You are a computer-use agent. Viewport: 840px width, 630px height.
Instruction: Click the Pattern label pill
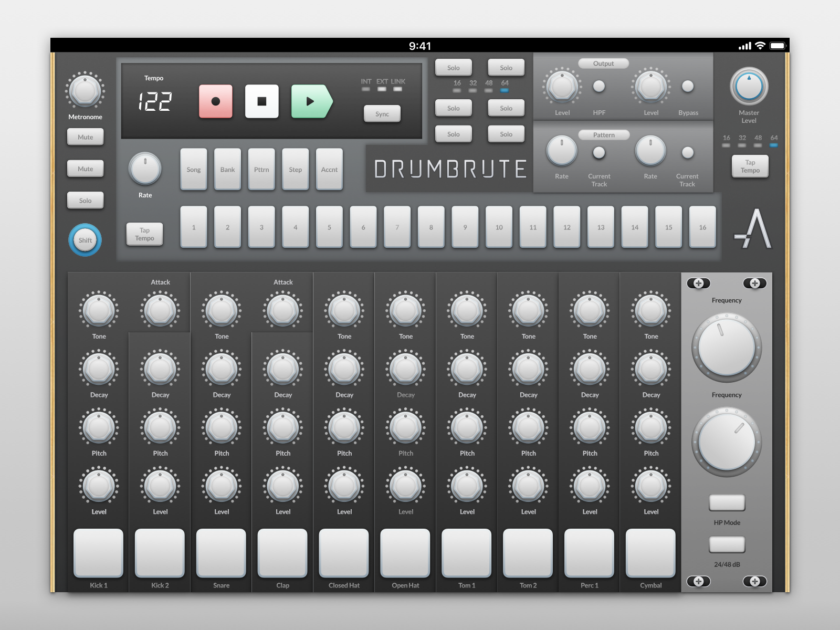604,135
